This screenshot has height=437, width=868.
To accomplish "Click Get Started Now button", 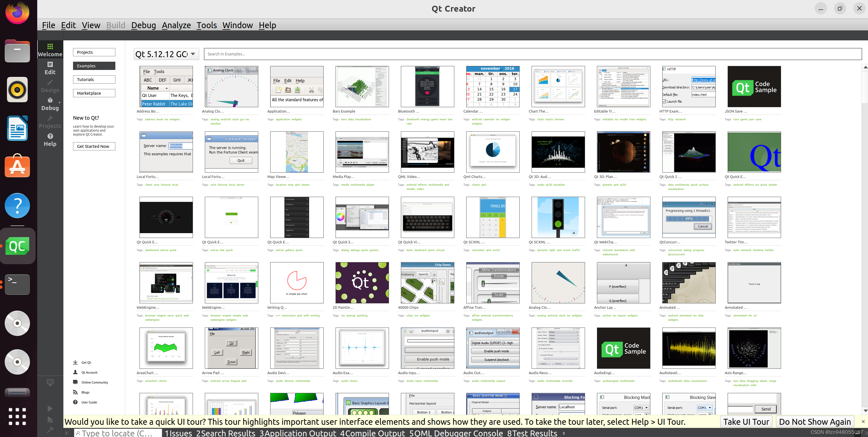I will pos(94,146).
